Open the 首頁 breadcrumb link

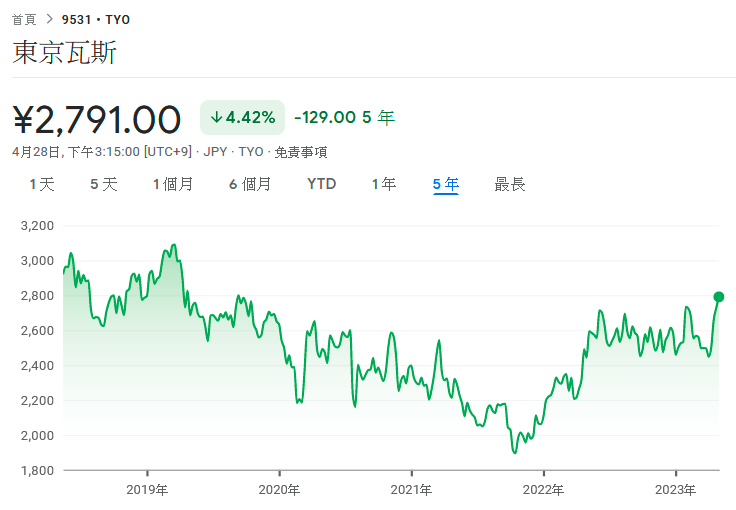coord(24,20)
